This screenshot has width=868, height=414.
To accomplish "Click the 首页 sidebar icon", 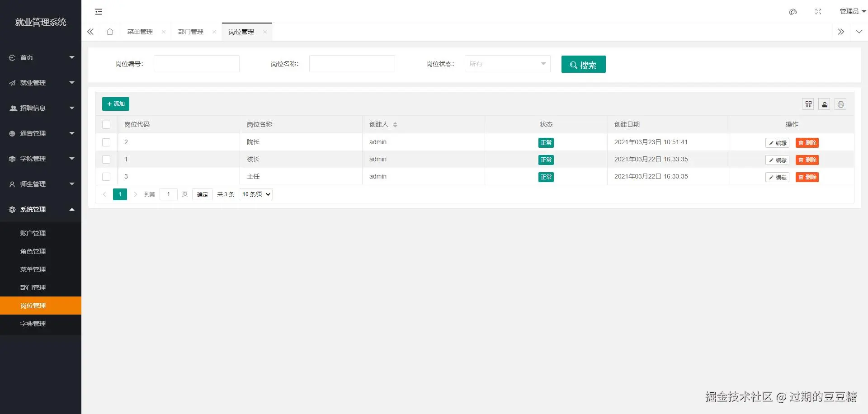I will tap(12, 57).
